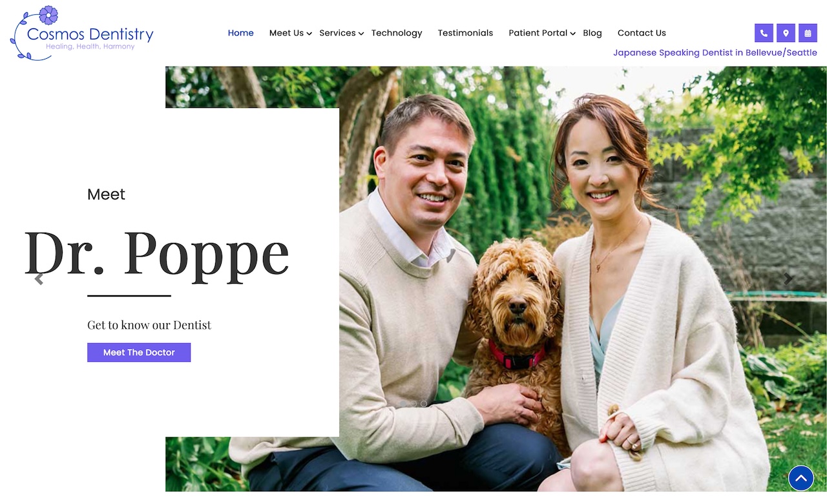This screenshot has width=827, height=504.
Task: Select the second carousel dot indicator
Action: 413,404
